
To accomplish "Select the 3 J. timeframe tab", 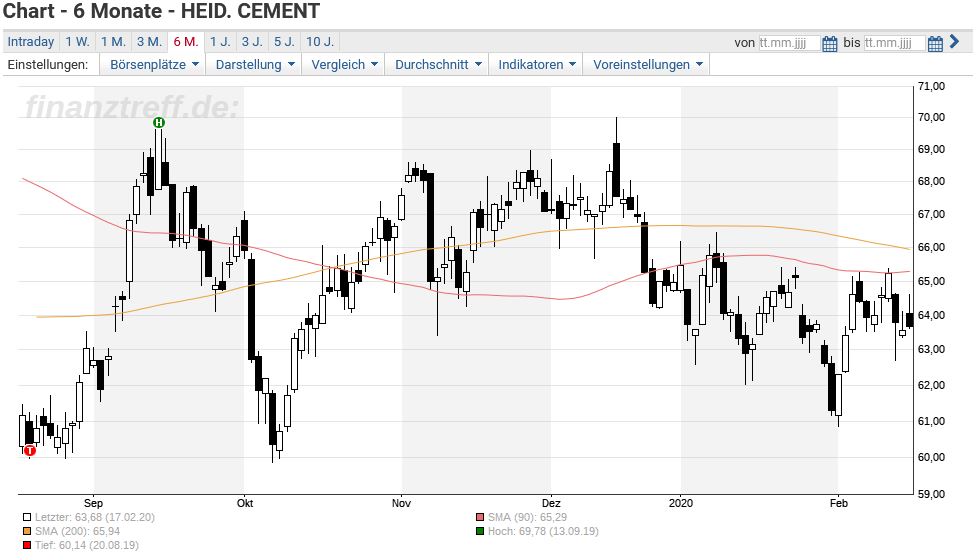I will tap(252, 42).
